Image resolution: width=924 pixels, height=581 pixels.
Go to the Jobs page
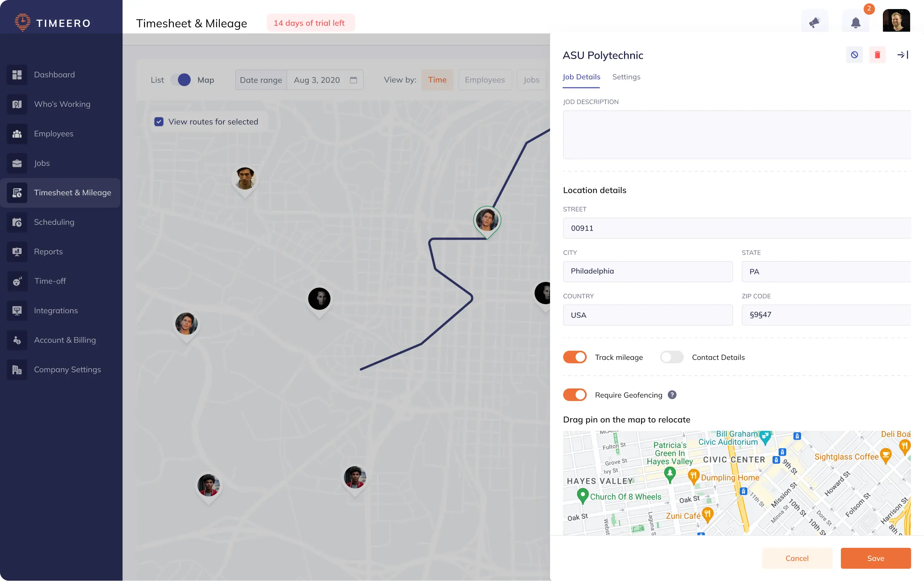42,163
